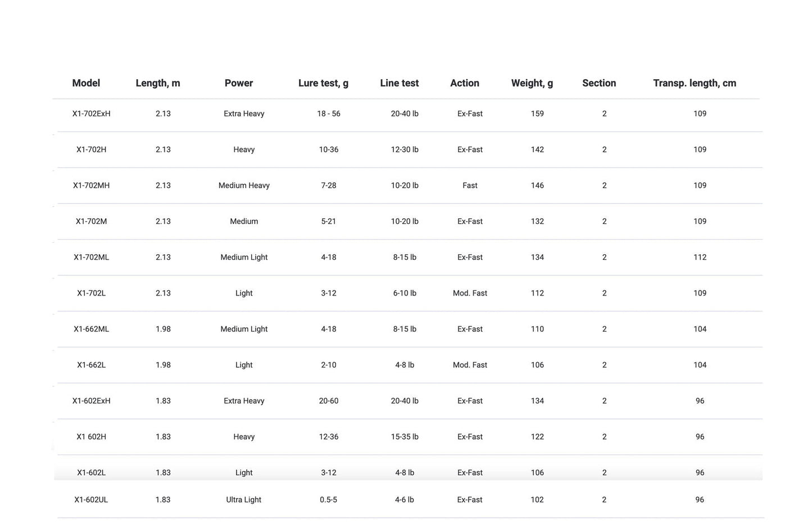Click the Model column header
The image size is (812, 528).
(86, 83)
